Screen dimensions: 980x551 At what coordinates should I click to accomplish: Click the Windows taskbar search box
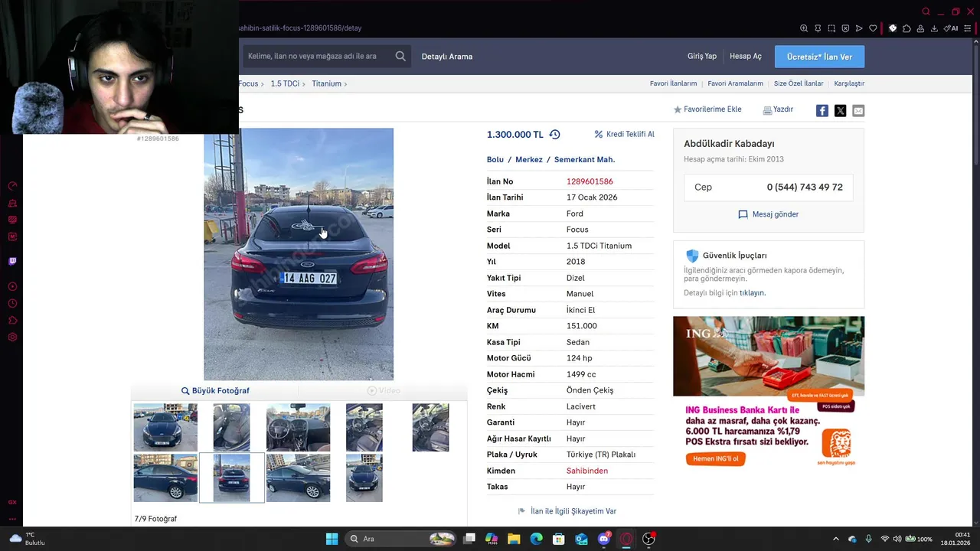400,539
